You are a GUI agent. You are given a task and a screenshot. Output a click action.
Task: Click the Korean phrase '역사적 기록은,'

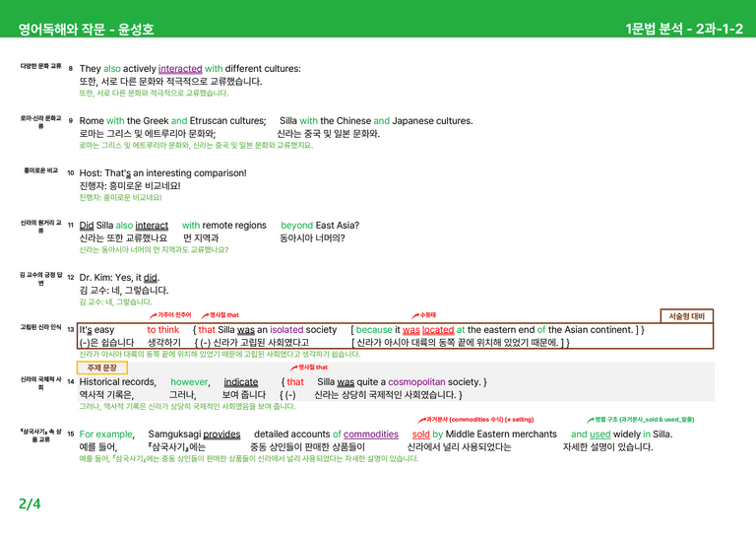point(106,395)
